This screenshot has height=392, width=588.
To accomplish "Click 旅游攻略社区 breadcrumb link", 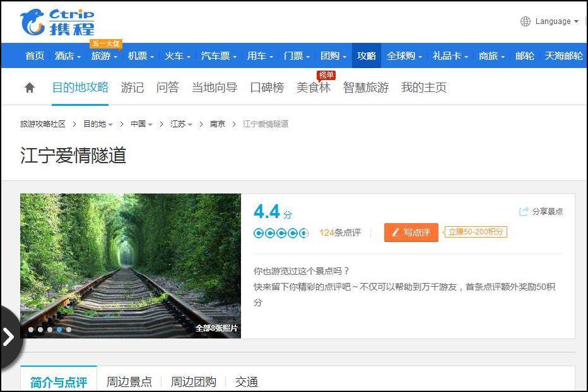I will 43,124.
